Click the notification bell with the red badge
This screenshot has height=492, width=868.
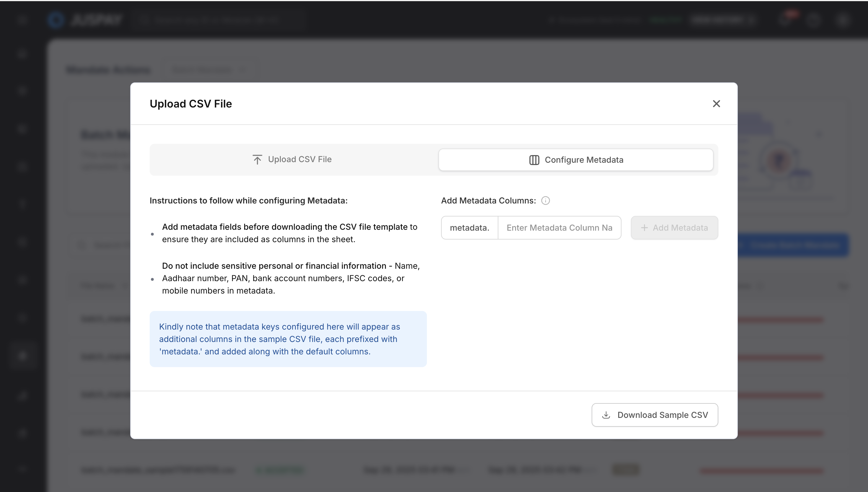coord(784,19)
